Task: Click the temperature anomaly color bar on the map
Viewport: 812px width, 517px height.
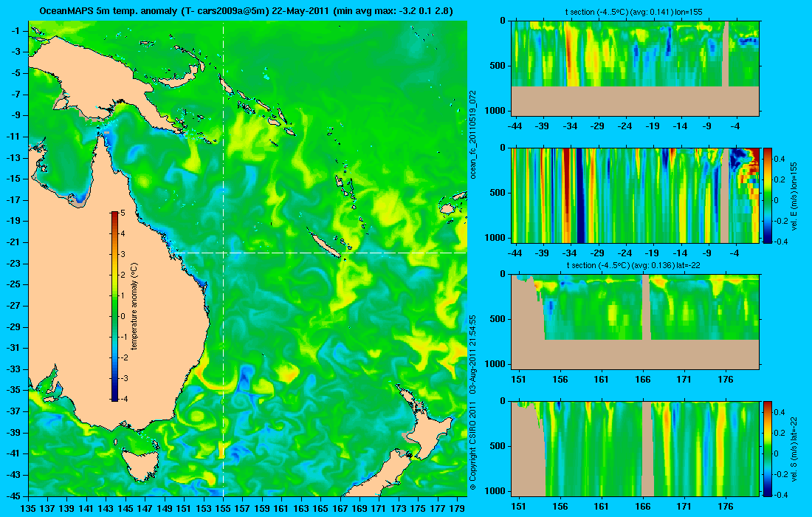Action: tap(114, 306)
